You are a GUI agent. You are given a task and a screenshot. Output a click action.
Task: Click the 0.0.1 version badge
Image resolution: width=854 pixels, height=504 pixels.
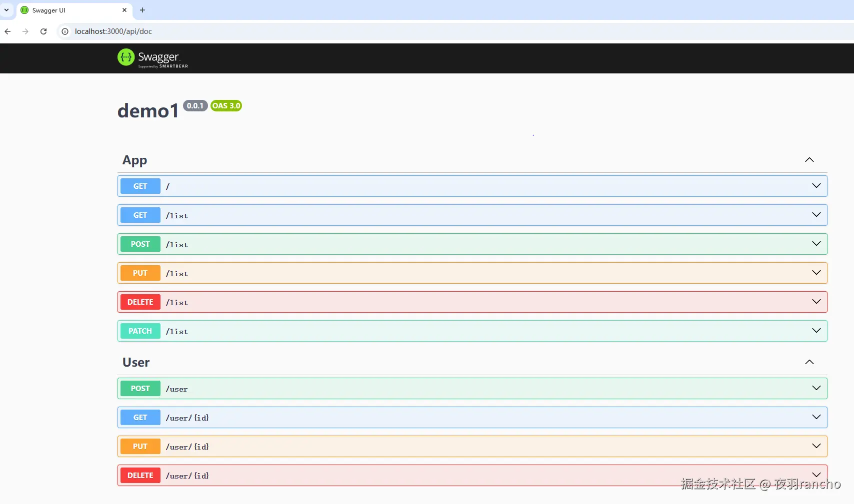coord(195,106)
